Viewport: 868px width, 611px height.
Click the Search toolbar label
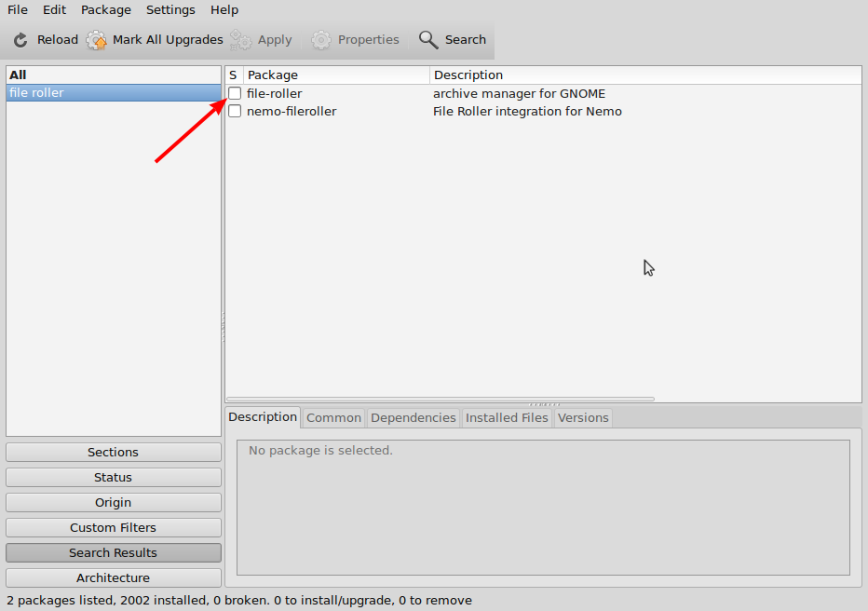[x=466, y=40]
